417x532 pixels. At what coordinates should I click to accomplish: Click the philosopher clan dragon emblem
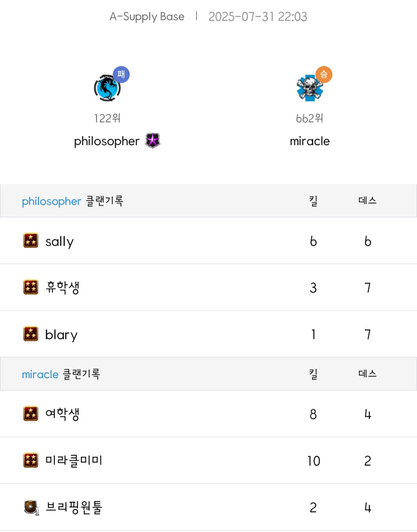coord(107,88)
